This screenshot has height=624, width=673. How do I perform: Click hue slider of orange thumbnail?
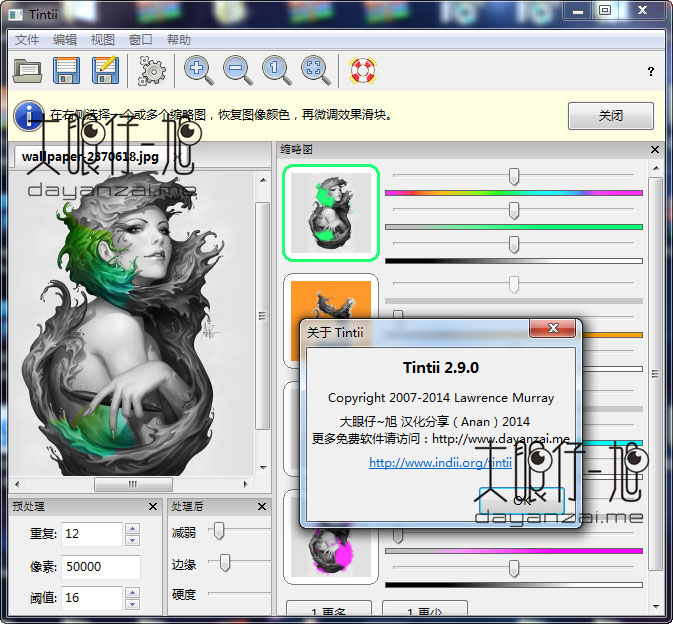click(x=513, y=284)
